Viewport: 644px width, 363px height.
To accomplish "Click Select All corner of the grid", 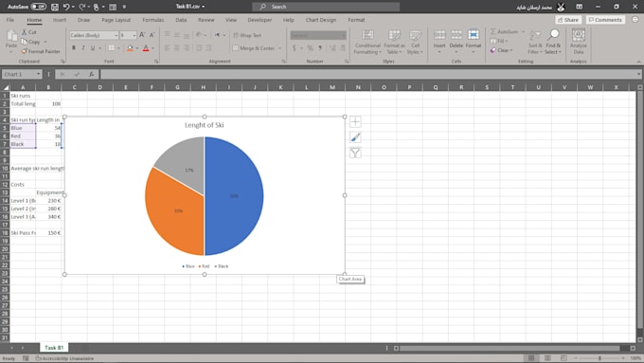I will tap(6, 87).
